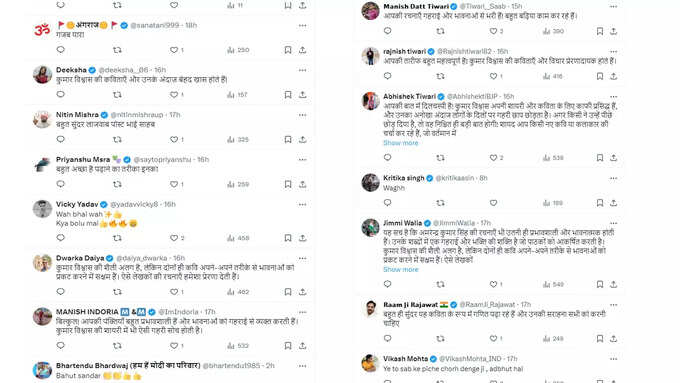The height and width of the screenshot is (383, 680).
Task: Open more options menu for Vikash Mohta's reply
Action: (x=613, y=359)
